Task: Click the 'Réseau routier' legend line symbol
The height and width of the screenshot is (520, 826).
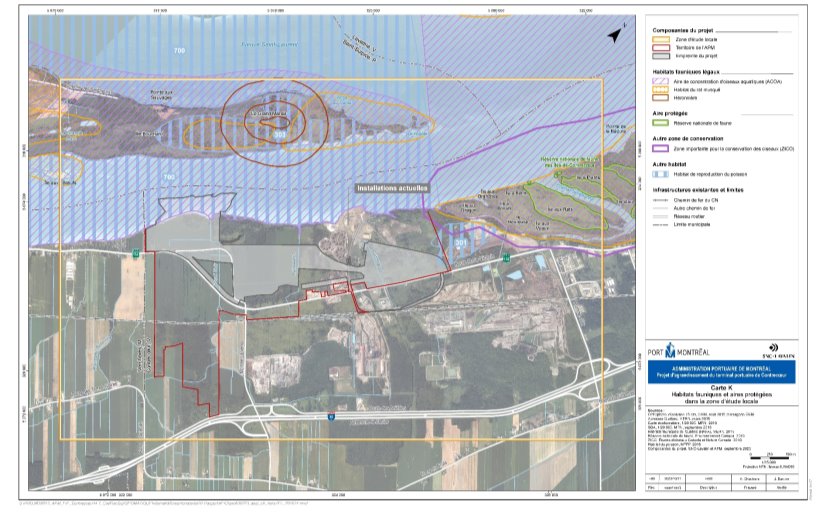Action: (661, 217)
